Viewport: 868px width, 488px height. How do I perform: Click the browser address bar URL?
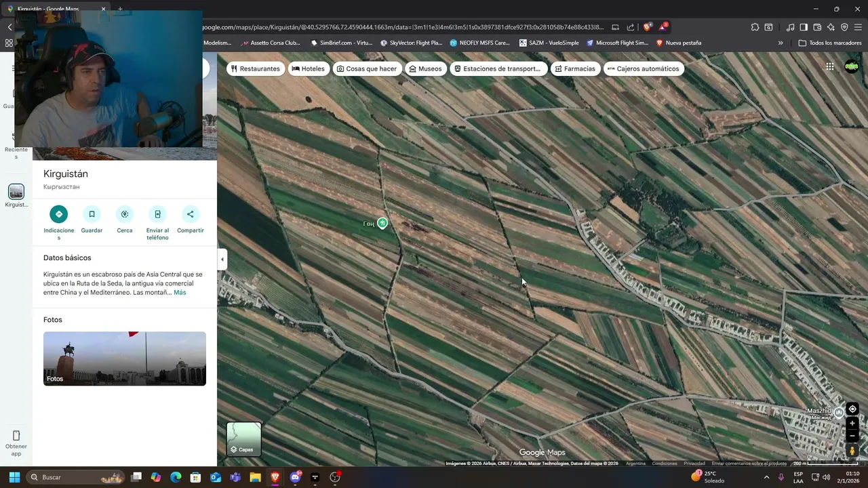(x=403, y=27)
